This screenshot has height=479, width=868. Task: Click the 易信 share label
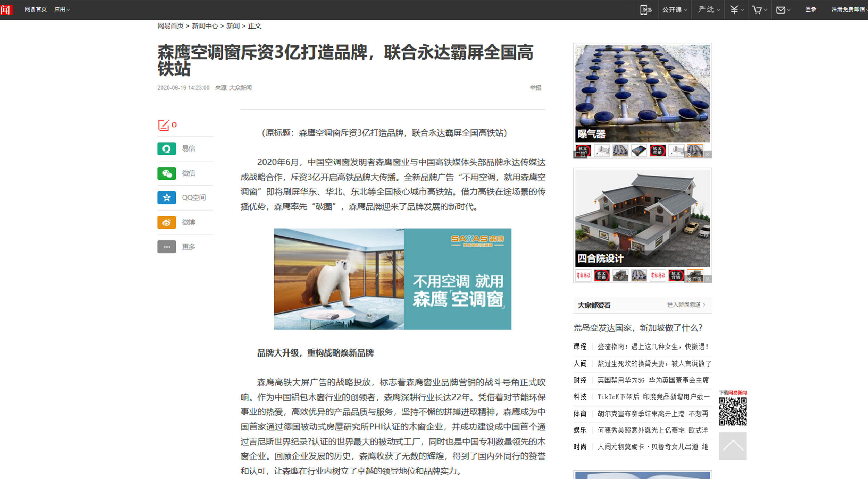click(189, 149)
